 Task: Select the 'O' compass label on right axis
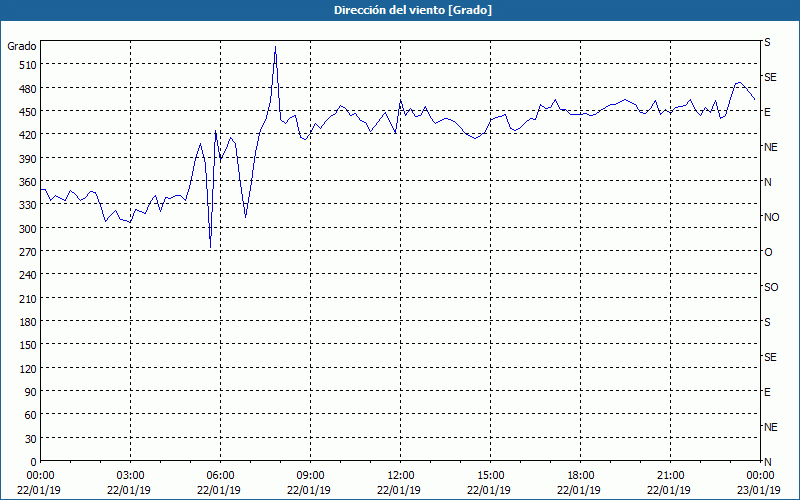[768, 252]
